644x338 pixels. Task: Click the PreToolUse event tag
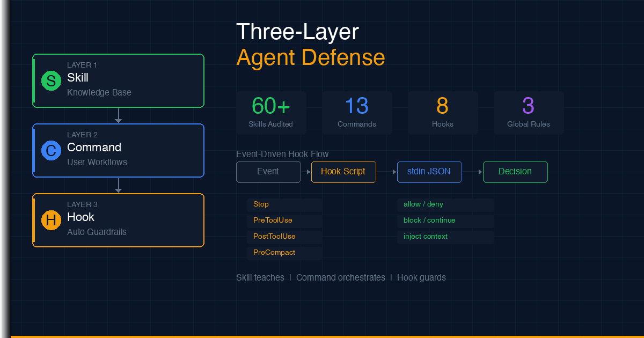point(284,221)
